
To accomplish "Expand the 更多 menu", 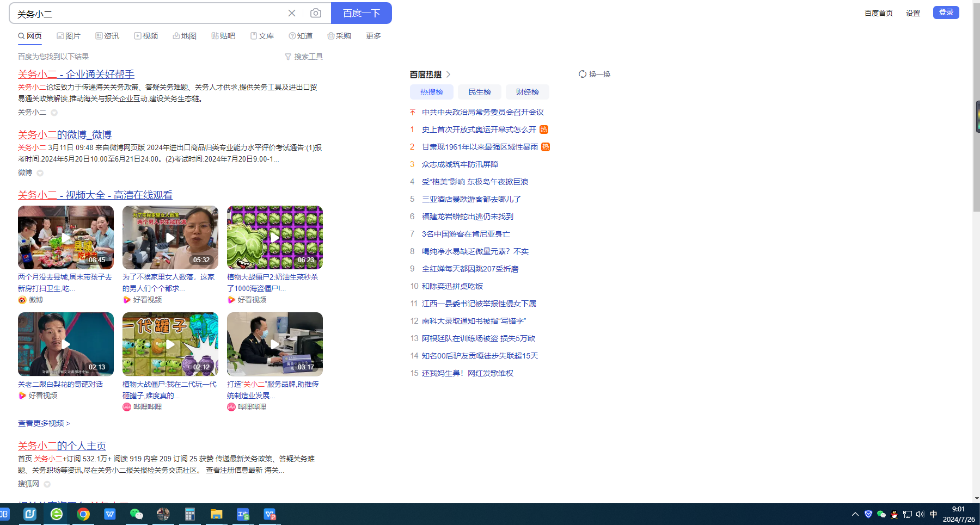I will (x=373, y=36).
